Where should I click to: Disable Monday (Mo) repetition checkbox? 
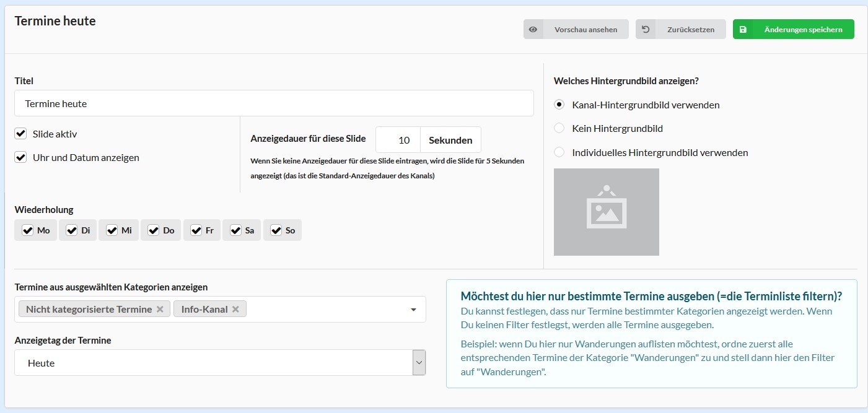point(27,230)
